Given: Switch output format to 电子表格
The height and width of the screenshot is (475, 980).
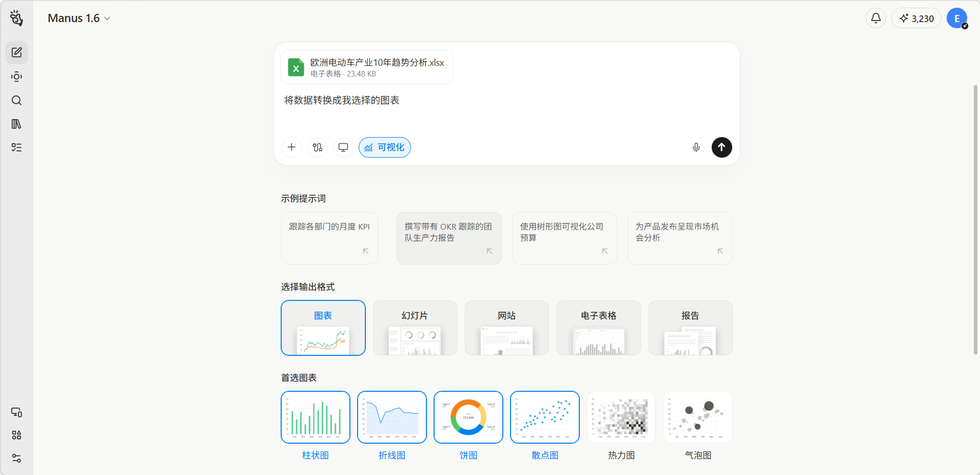Looking at the screenshot, I should coord(598,328).
